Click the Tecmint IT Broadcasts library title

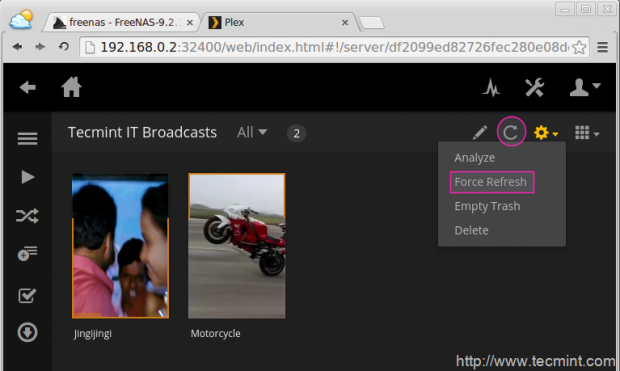(x=142, y=132)
